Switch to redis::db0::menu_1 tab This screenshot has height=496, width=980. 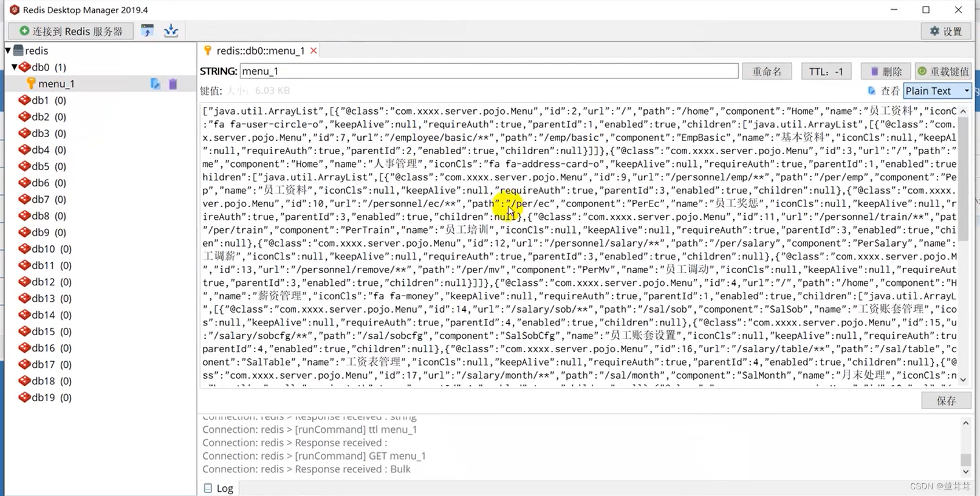point(260,50)
